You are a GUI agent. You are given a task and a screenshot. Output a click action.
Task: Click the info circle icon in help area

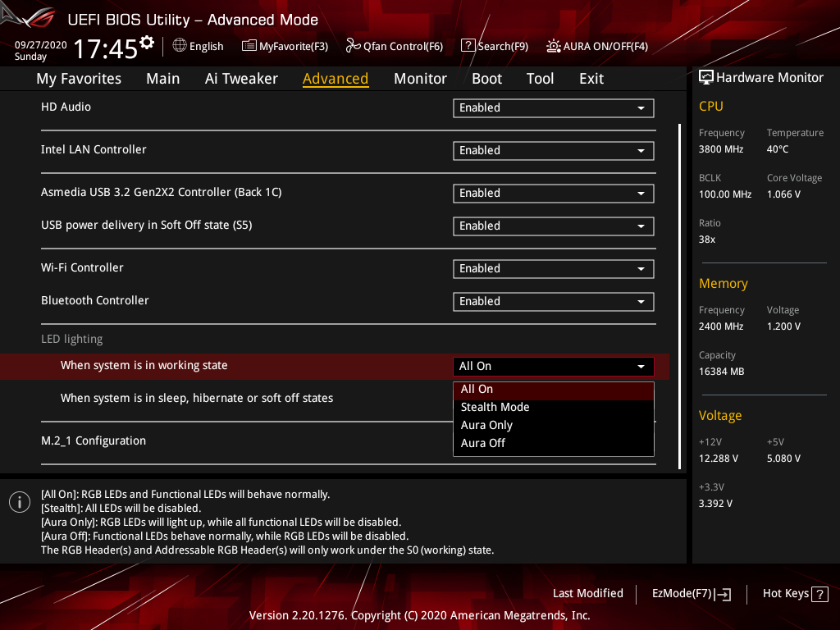tap(20, 502)
